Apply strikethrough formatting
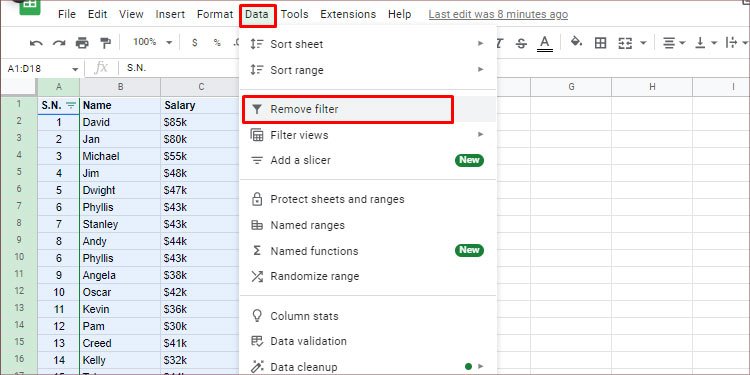The image size is (750, 375). (x=521, y=43)
